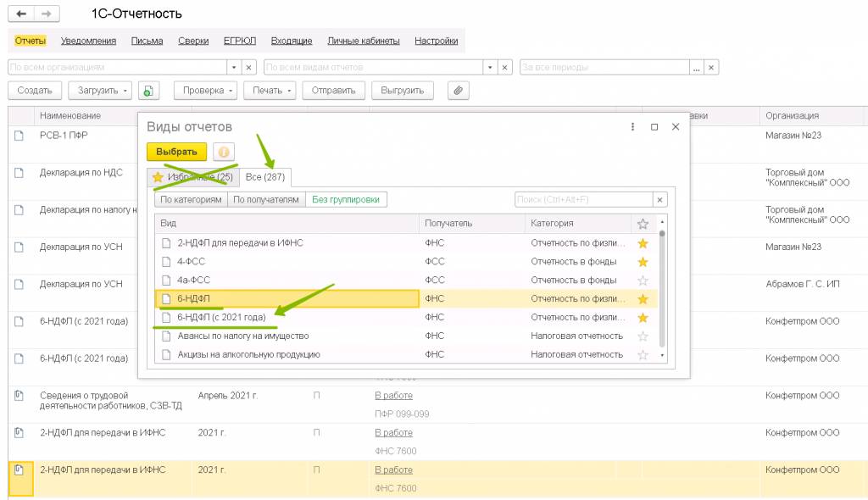
Task: Switch to Уведомления section
Action: (88, 41)
